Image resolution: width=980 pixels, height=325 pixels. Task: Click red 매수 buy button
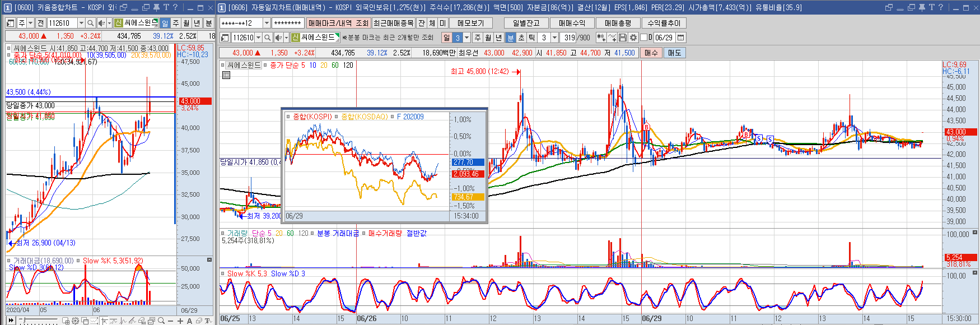click(651, 53)
